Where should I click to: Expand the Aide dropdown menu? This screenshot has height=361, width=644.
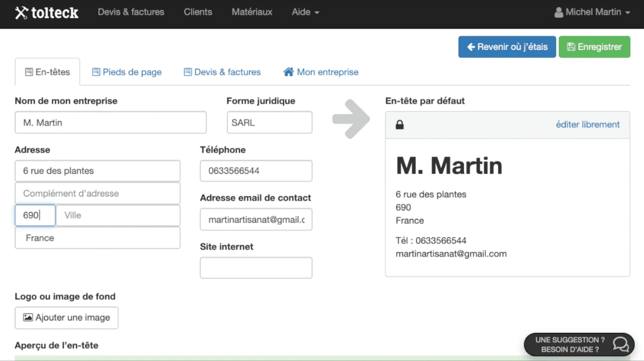(x=305, y=12)
